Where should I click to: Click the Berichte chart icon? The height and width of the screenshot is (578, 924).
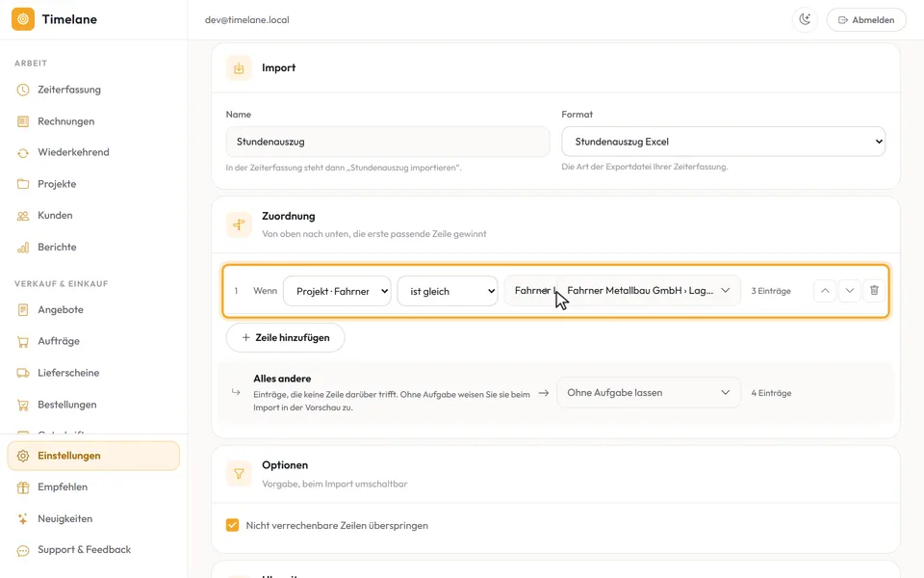[x=23, y=248]
